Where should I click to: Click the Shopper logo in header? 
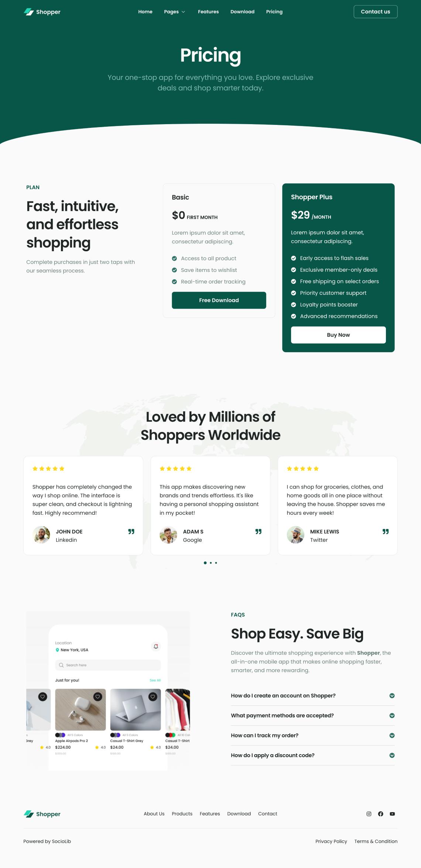tap(42, 12)
